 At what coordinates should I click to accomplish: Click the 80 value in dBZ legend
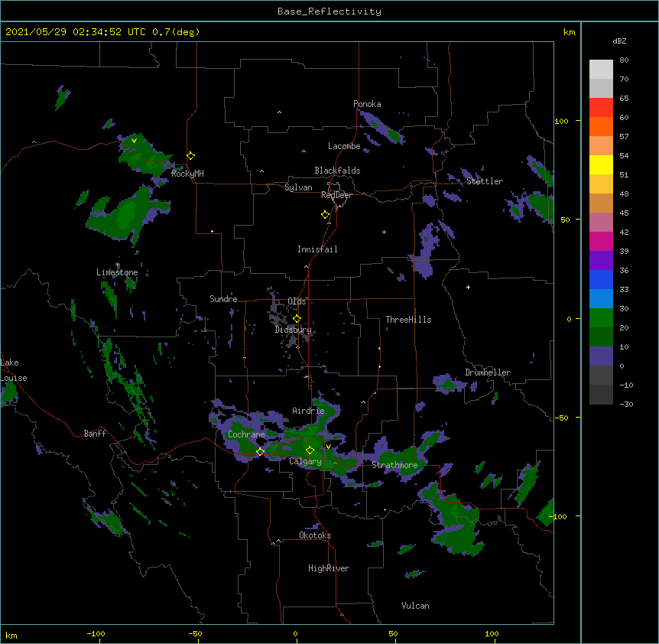click(x=624, y=60)
